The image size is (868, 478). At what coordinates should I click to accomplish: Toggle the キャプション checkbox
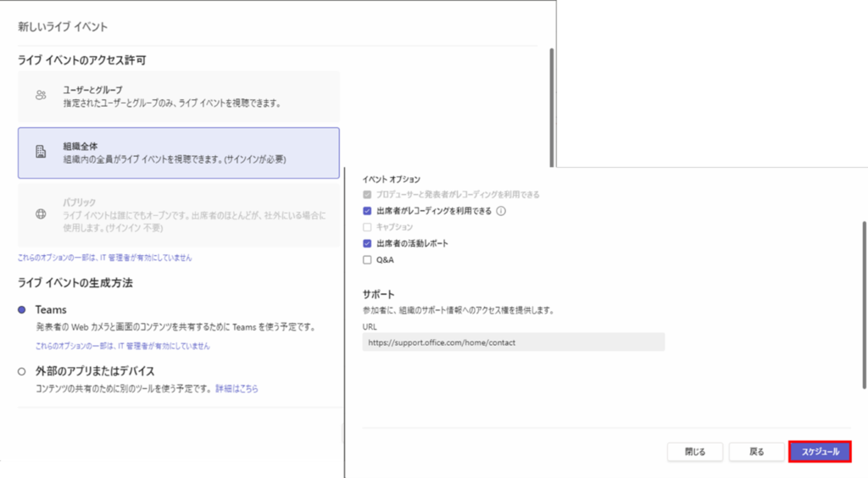[367, 227]
